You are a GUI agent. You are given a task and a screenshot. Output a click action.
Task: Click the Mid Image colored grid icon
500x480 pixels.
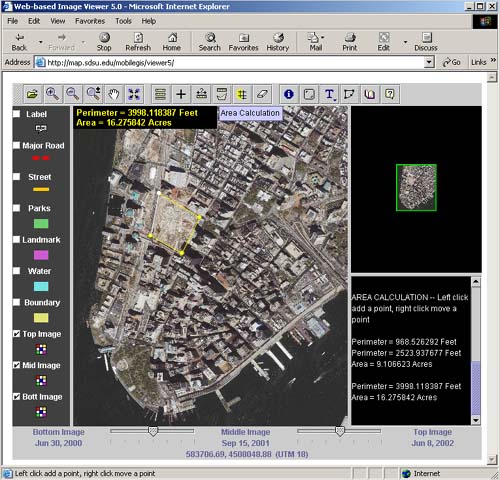(x=41, y=381)
